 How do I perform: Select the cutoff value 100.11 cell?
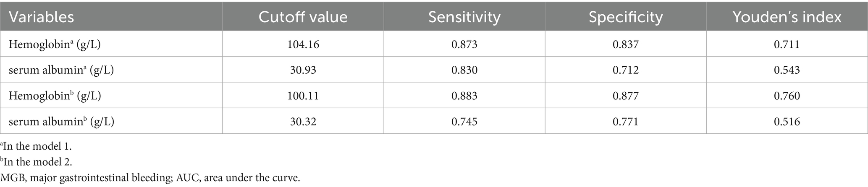[x=303, y=96]
